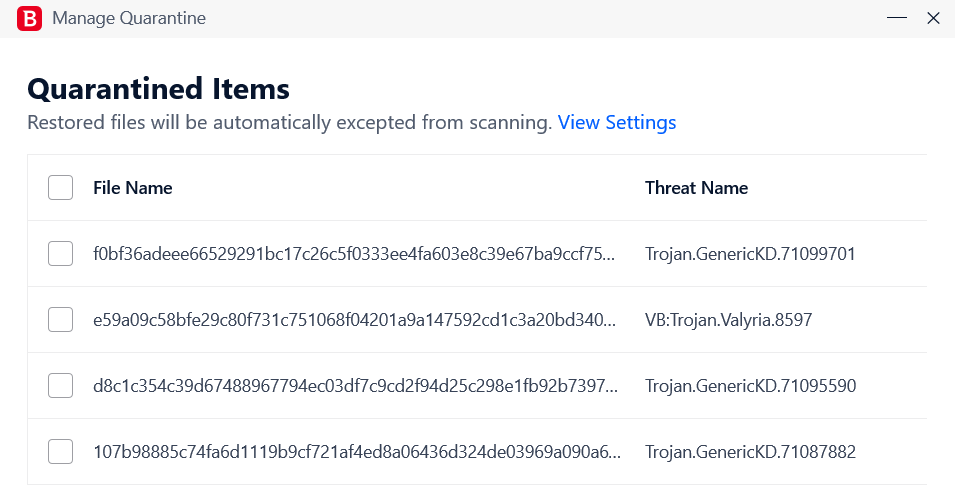Viewport: 955px width, 485px height.
Task: Select threat entry Trojan.GenericKD.71099701
Action: click(750, 253)
